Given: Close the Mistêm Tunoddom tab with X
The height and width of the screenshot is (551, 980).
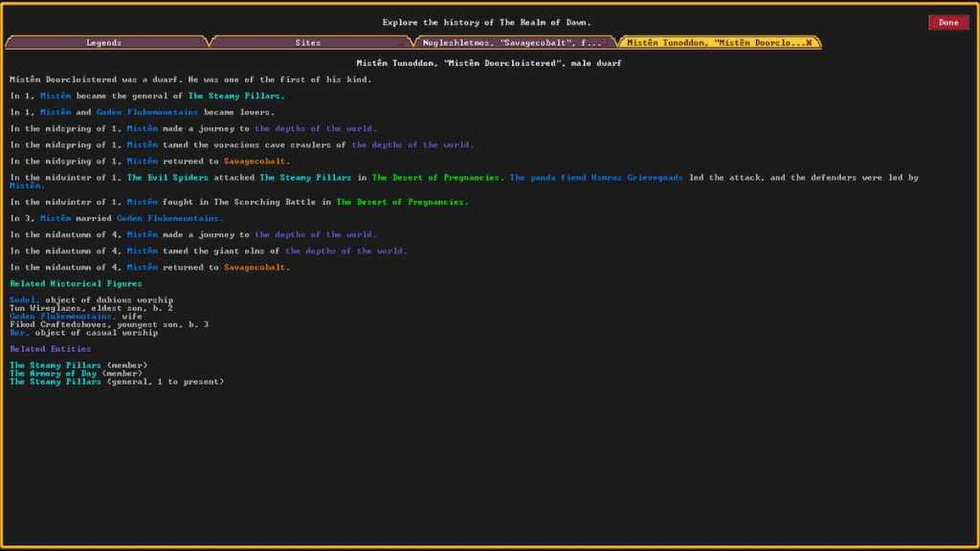Looking at the screenshot, I should click(x=809, y=42).
